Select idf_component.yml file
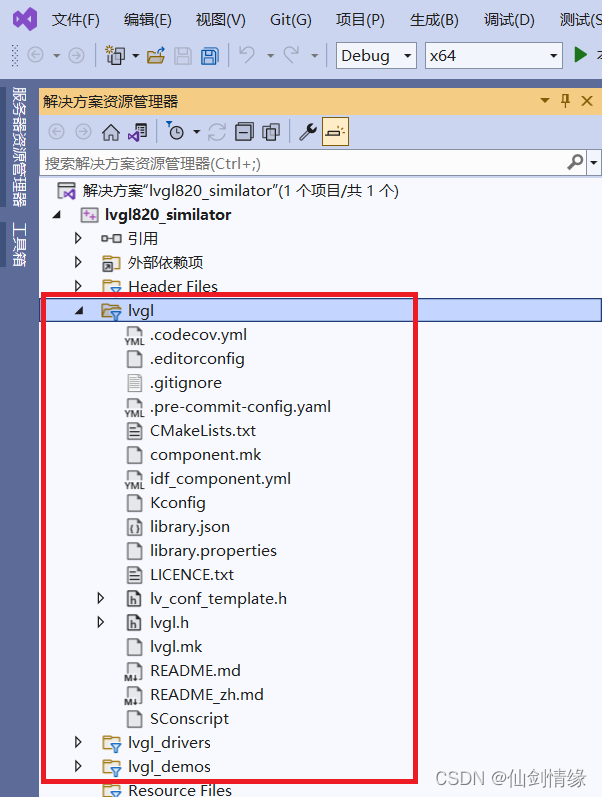Viewport: 602px width, 797px height. point(220,479)
